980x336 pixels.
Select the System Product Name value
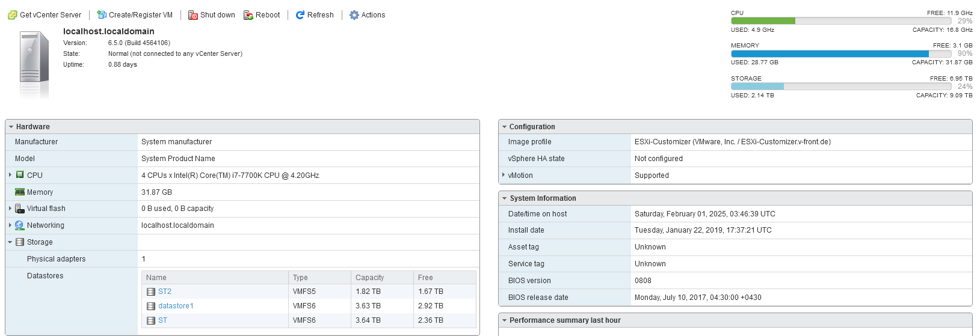178,159
